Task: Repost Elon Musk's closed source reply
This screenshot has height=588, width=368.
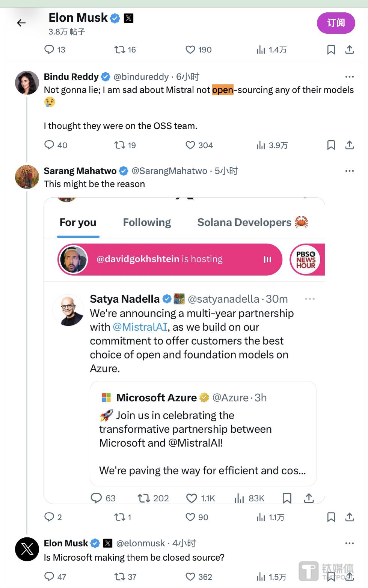Action: click(x=120, y=576)
